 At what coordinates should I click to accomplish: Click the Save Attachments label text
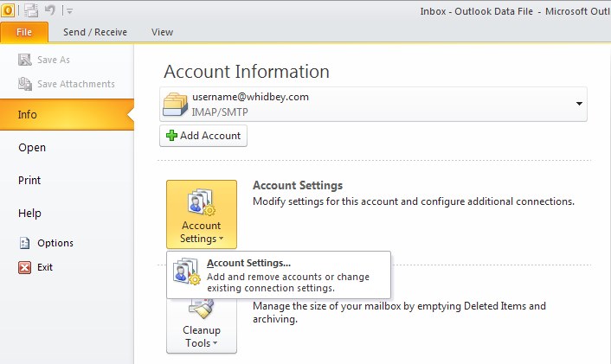(x=76, y=84)
